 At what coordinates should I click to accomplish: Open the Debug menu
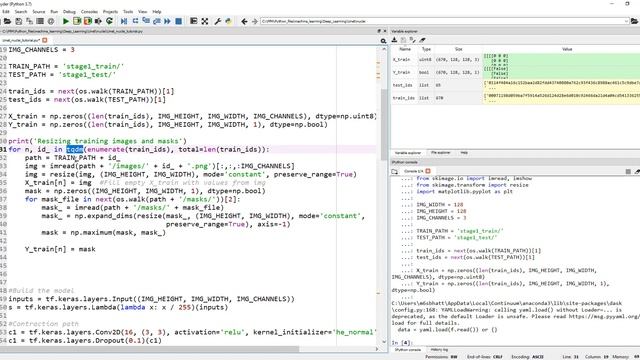[x=69, y=12]
